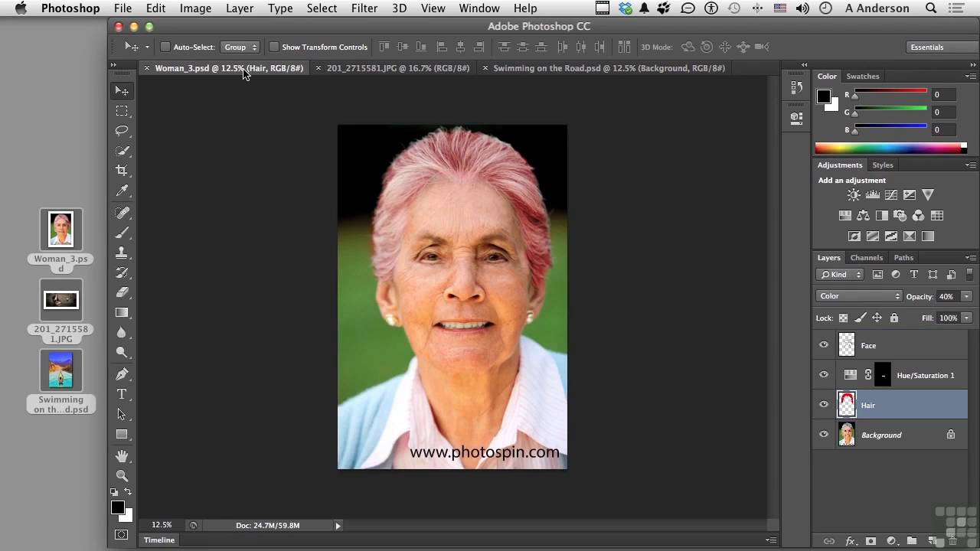Toggle lock transparent pixels
The height and width of the screenshot is (551, 980).
pyautogui.click(x=843, y=318)
